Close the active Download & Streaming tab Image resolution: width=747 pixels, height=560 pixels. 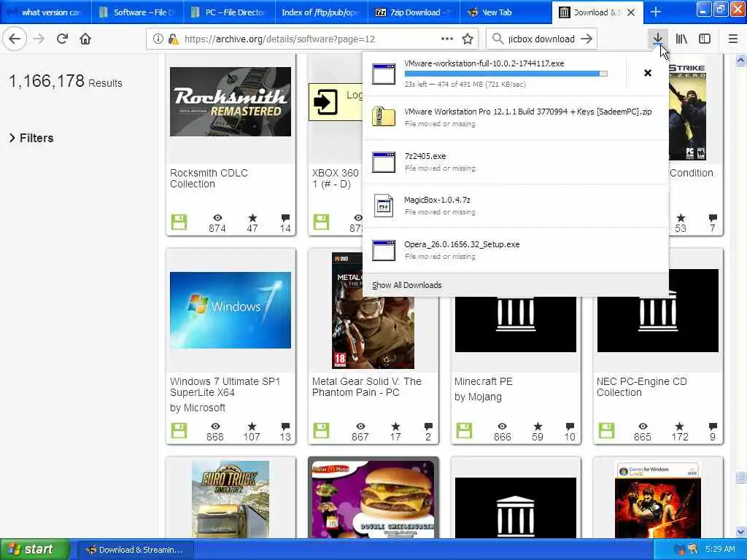click(x=631, y=12)
